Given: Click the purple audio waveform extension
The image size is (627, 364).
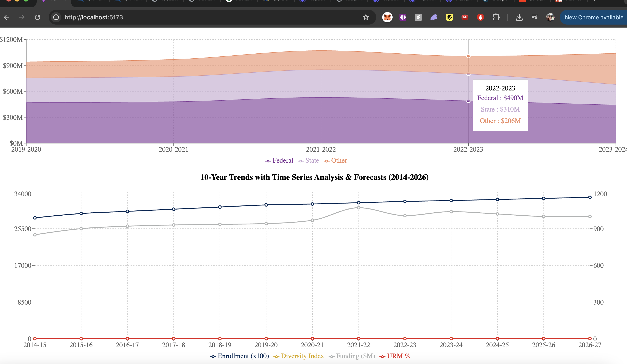Looking at the screenshot, I should 403,17.
